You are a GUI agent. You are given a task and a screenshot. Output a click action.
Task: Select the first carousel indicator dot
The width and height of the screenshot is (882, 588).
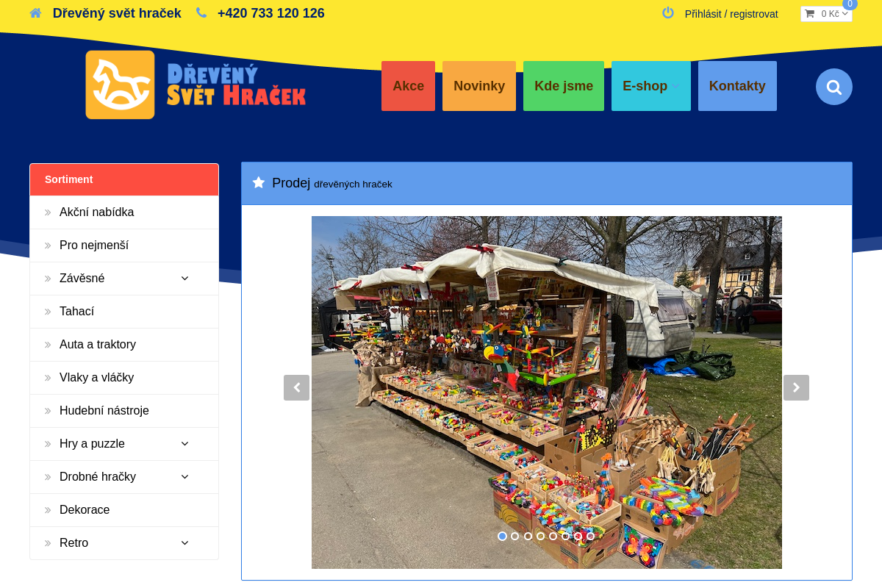(502, 537)
